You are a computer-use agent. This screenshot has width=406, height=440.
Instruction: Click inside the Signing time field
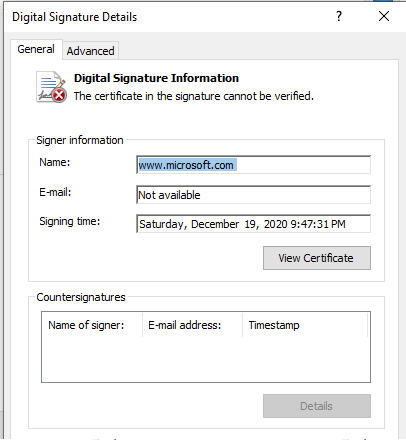tap(253, 224)
